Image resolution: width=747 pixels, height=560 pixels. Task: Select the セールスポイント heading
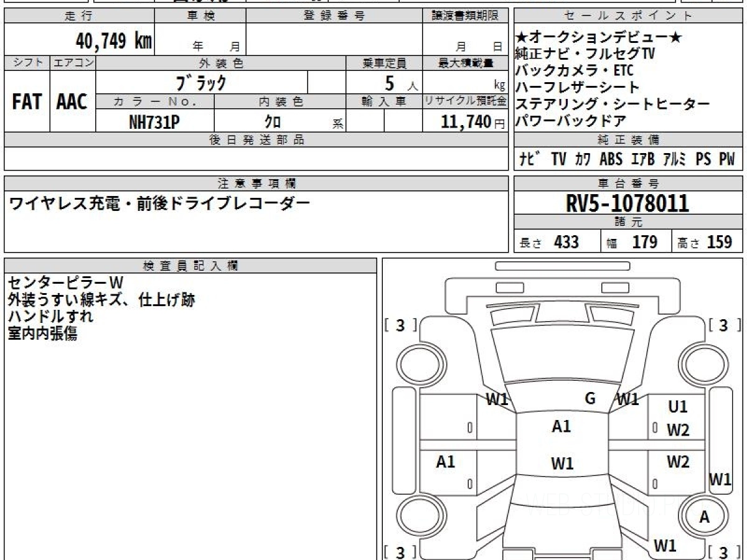(x=629, y=16)
